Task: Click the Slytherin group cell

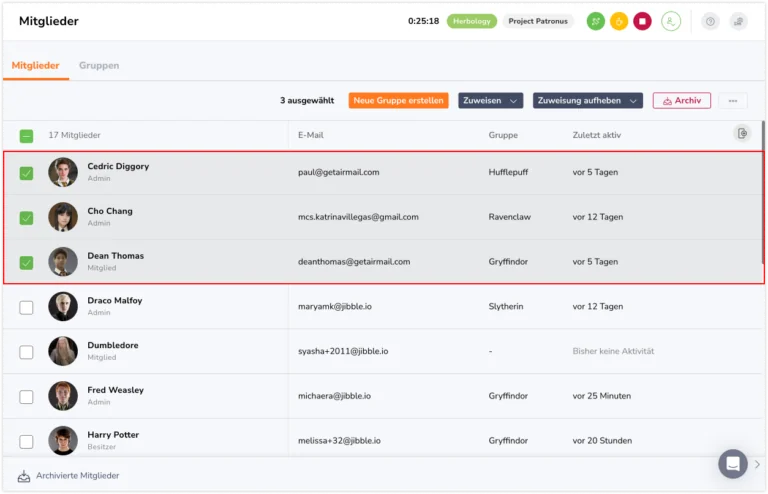Action: pos(505,306)
